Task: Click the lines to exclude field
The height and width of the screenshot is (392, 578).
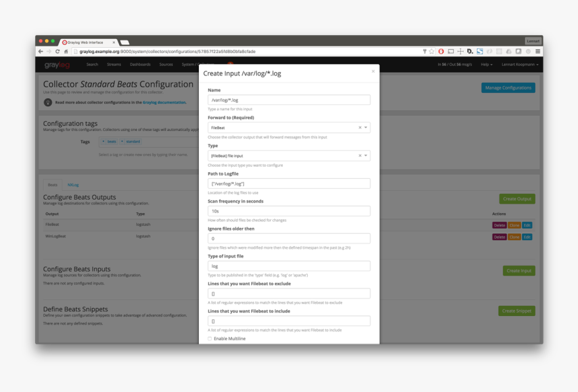Action: 289,294
